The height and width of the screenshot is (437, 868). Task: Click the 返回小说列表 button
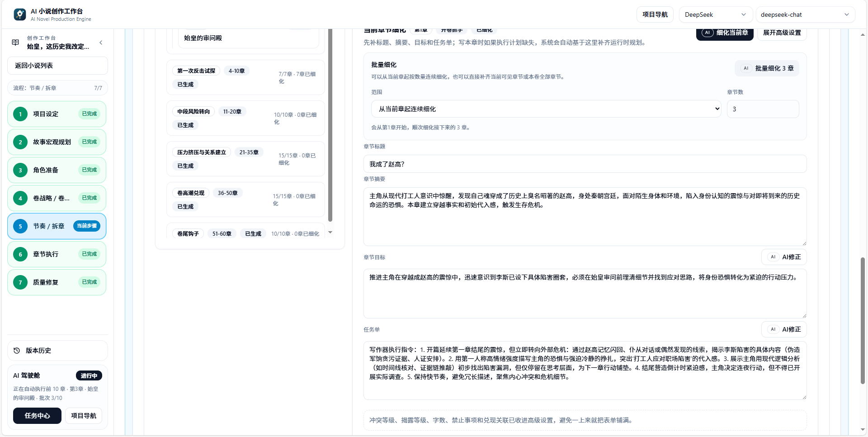(x=57, y=65)
